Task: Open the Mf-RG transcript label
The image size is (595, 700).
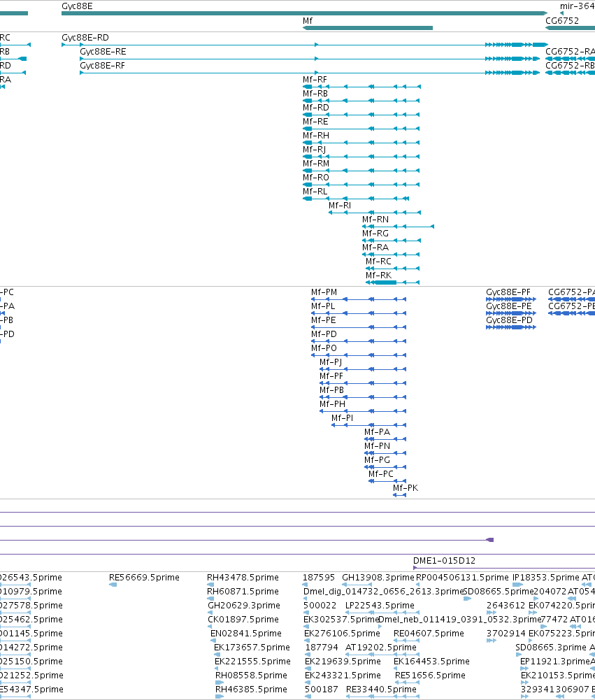Action: pyautogui.click(x=375, y=234)
